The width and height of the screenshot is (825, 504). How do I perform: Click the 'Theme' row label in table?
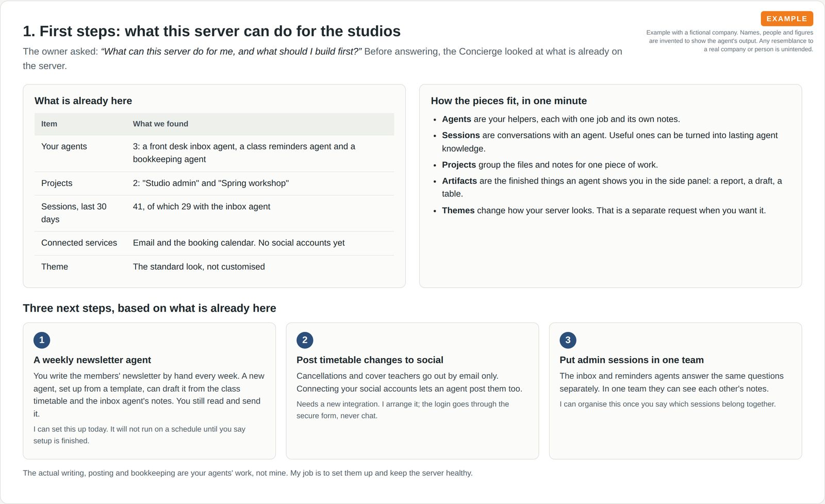click(x=55, y=266)
